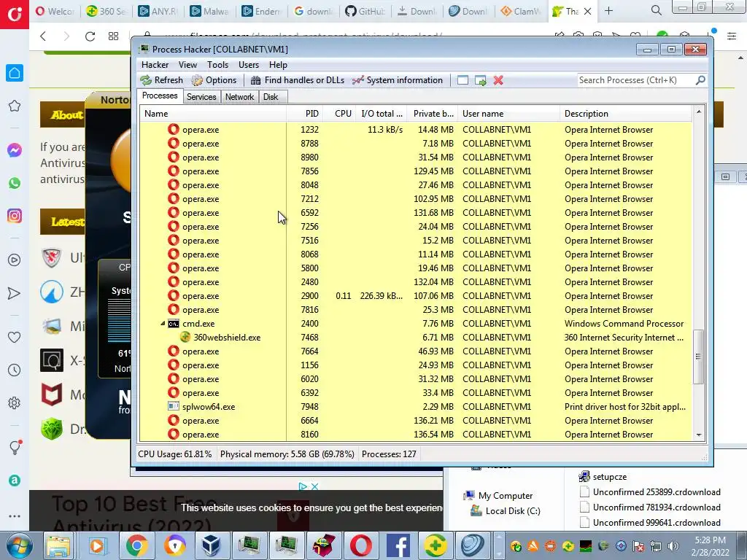The width and height of the screenshot is (747, 560).
Task: Switch to the GitHub browser tab
Action: (365, 11)
